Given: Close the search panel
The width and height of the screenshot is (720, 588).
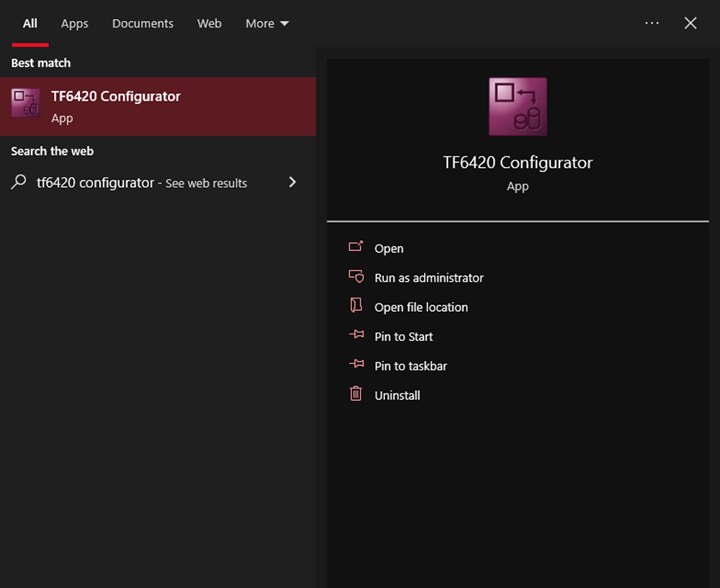Looking at the screenshot, I should point(690,23).
